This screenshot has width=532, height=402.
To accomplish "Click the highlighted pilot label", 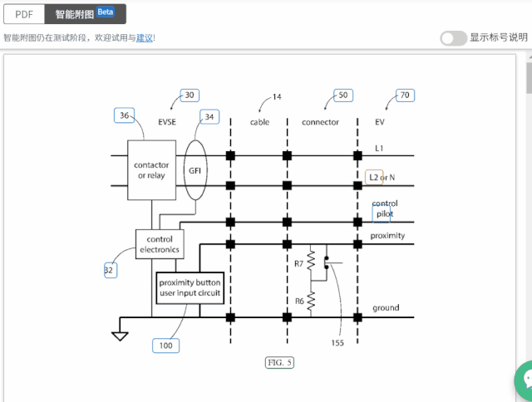I will click(x=382, y=214).
